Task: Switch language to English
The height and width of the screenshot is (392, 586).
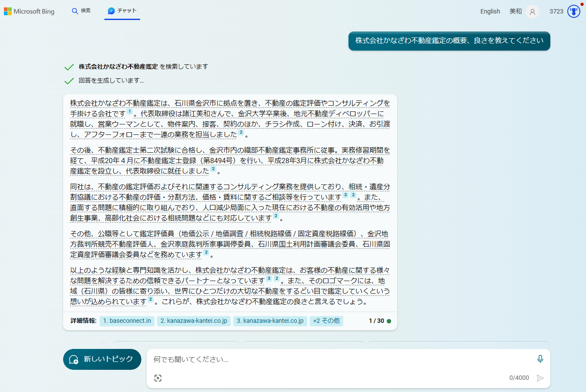Action: (490, 11)
